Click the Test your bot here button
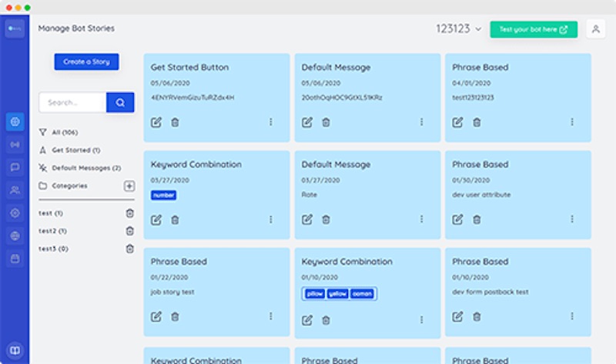Viewport: 616px width, 364px height. click(x=534, y=29)
